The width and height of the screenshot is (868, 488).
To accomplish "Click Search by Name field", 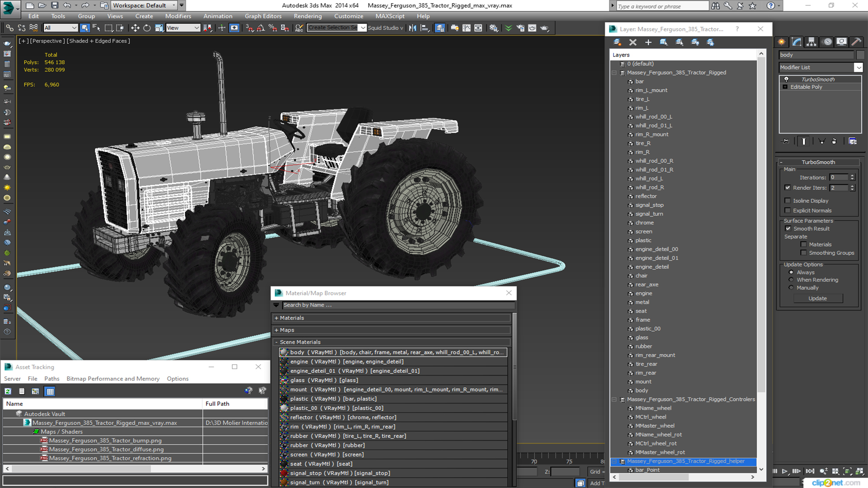I will pyautogui.click(x=399, y=305).
